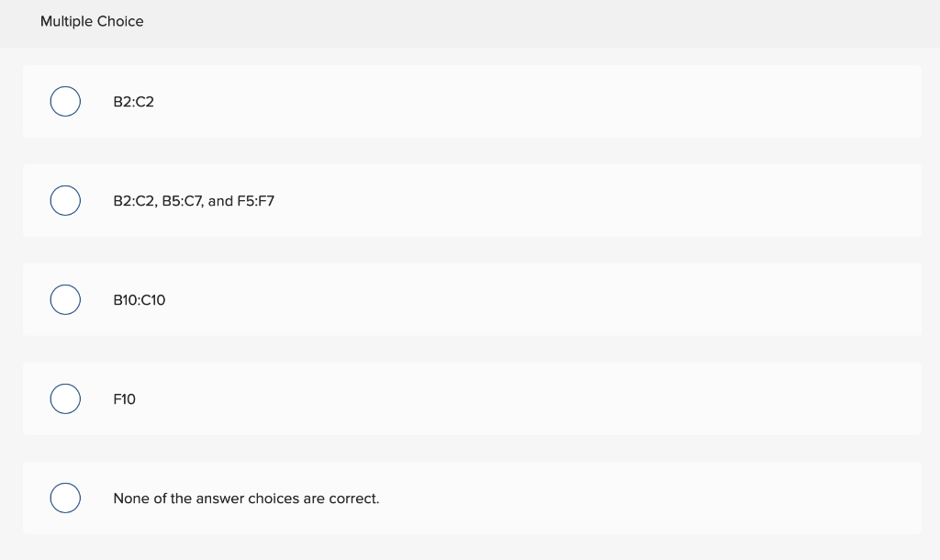Click the Multiple Choice heading
Screen dimensions: 940x560
tap(92, 22)
